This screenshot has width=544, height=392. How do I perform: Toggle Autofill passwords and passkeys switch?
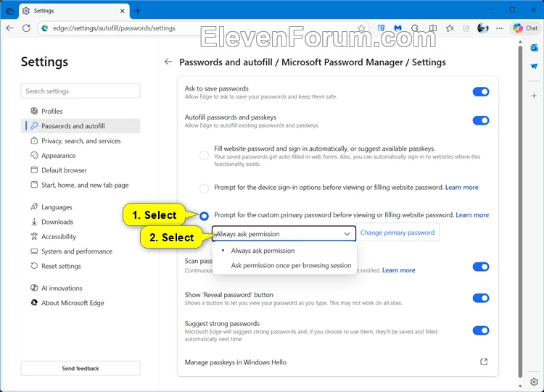coord(481,120)
